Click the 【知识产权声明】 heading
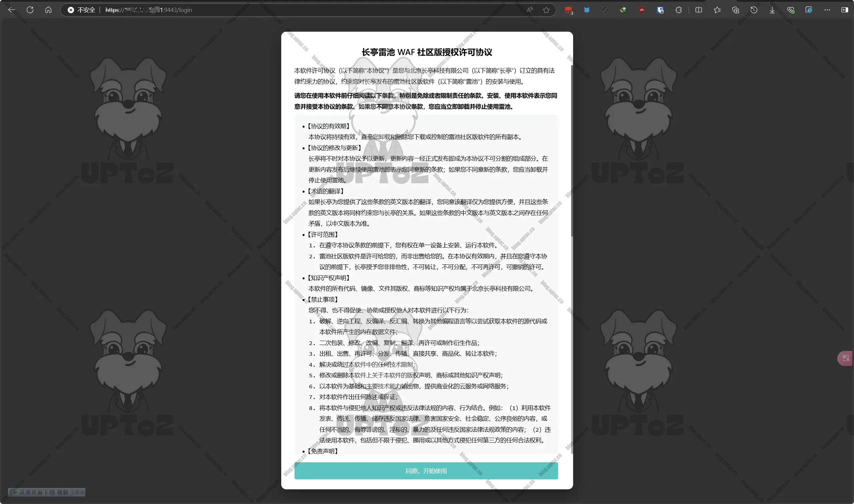 click(x=328, y=278)
